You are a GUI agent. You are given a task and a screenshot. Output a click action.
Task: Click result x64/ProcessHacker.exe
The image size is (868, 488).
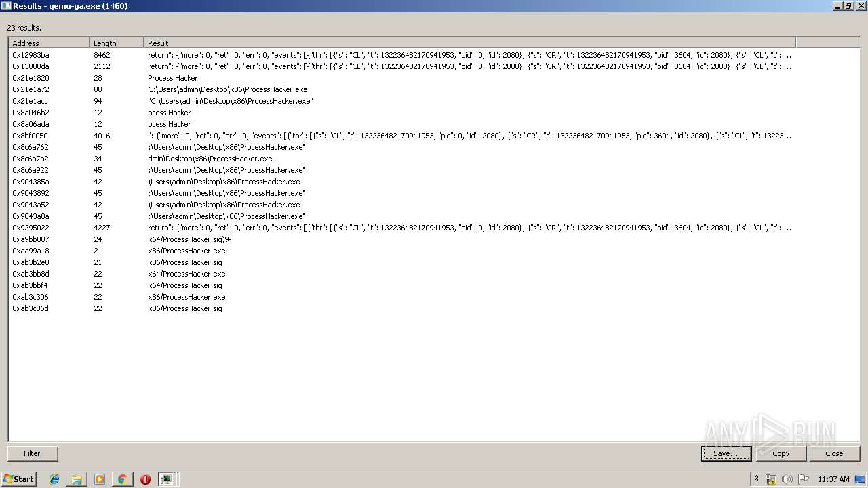coord(186,274)
